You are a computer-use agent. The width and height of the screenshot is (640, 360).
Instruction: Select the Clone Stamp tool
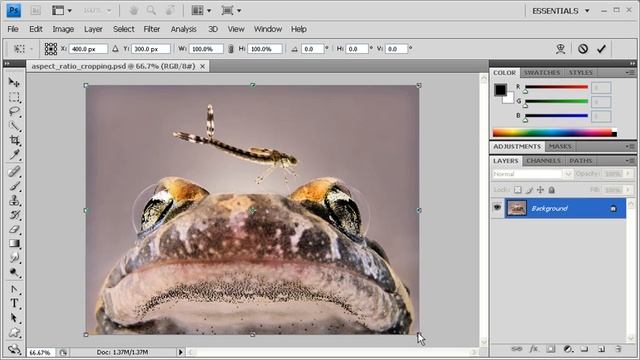14,200
